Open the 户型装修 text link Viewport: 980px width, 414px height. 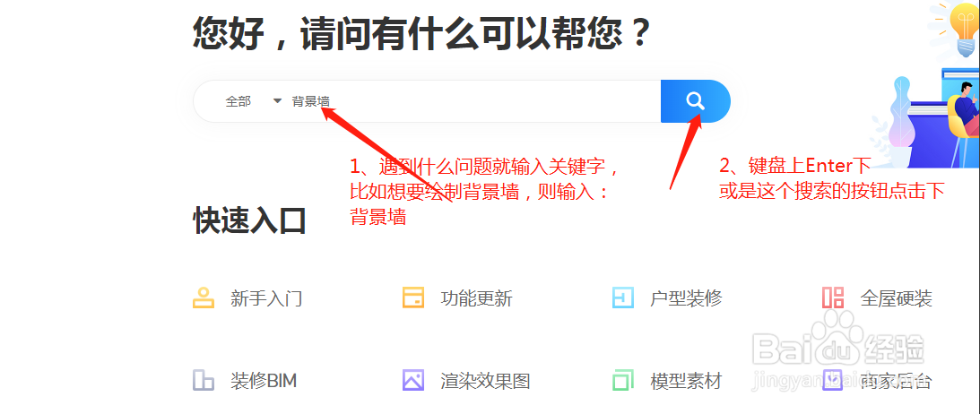coord(686,298)
